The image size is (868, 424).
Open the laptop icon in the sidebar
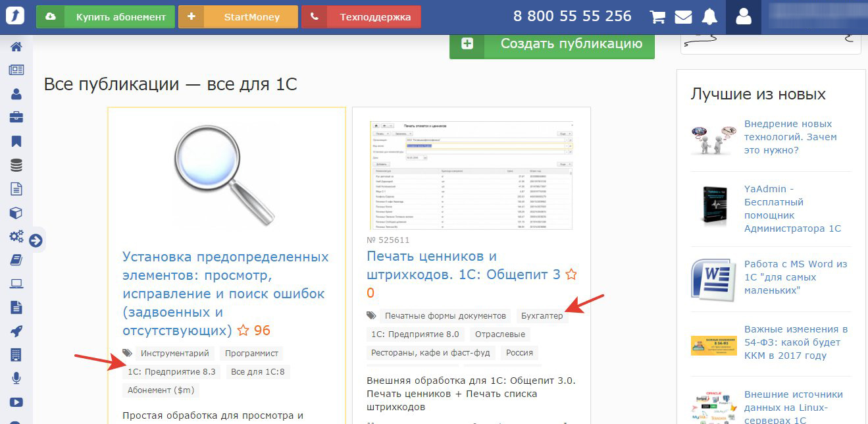(x=16, y=284)
